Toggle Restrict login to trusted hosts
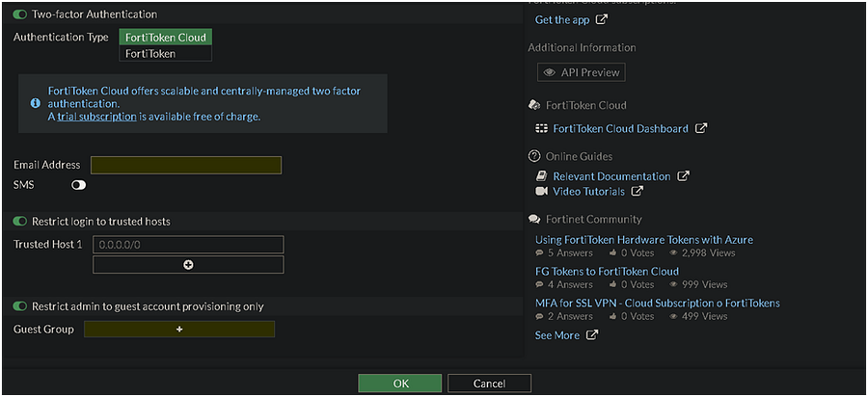The width and height of the screenshot is (868, 397). point(20,222)
